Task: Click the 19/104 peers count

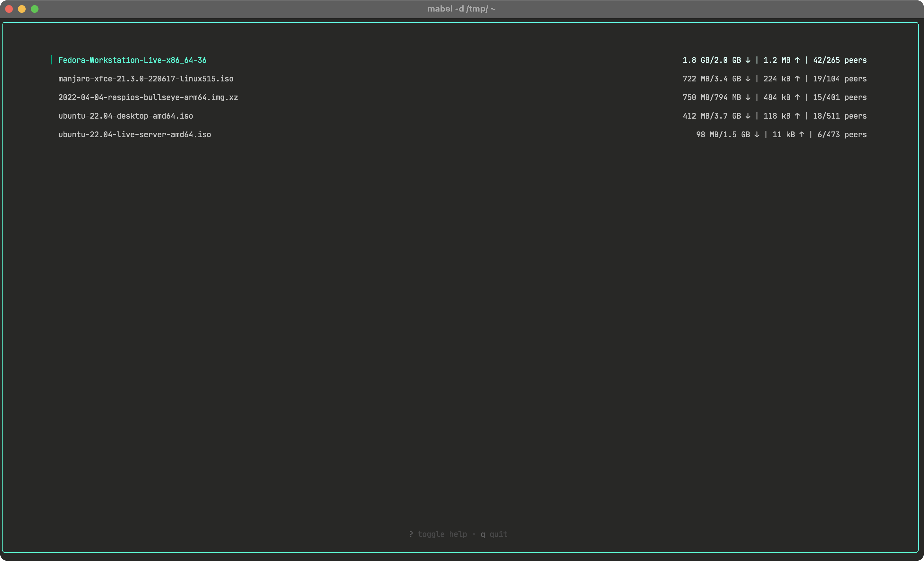Action: 840,79
